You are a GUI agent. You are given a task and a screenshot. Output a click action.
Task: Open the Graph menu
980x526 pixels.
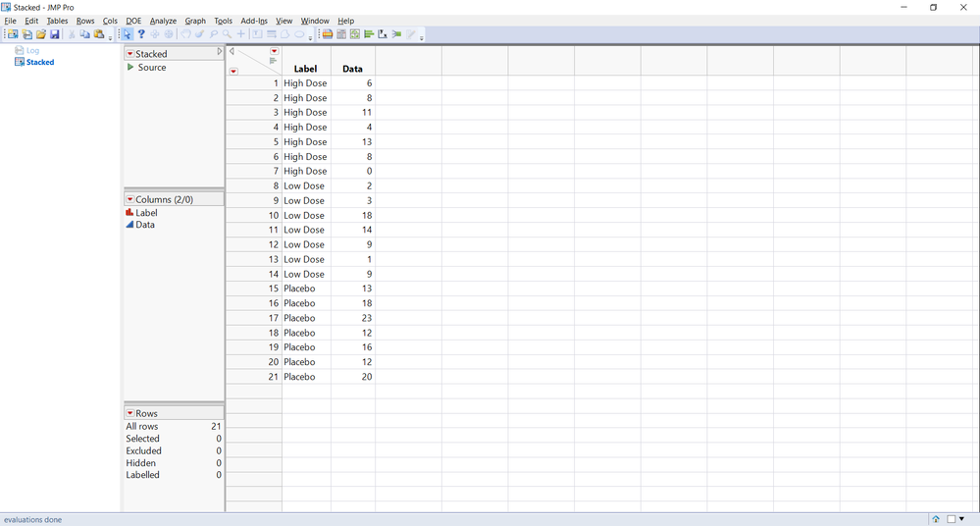pyautogui.click(x=195, y=21)
